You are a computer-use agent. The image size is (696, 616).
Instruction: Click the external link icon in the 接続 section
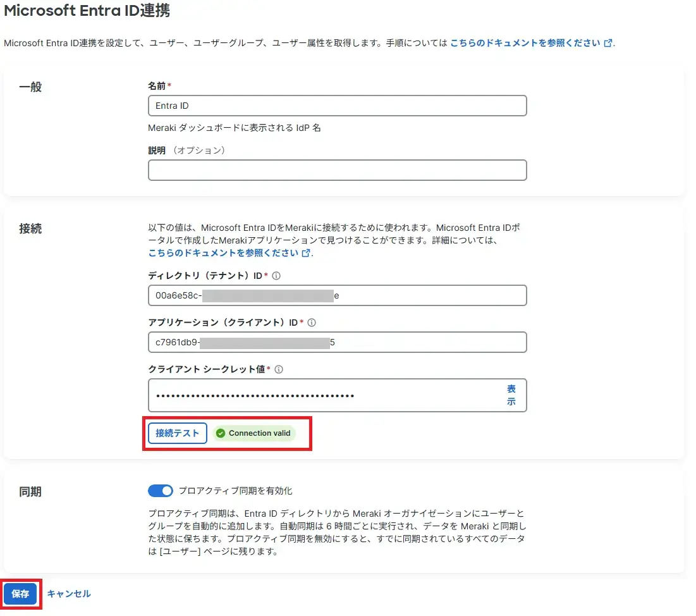click(x=306, y=253)
